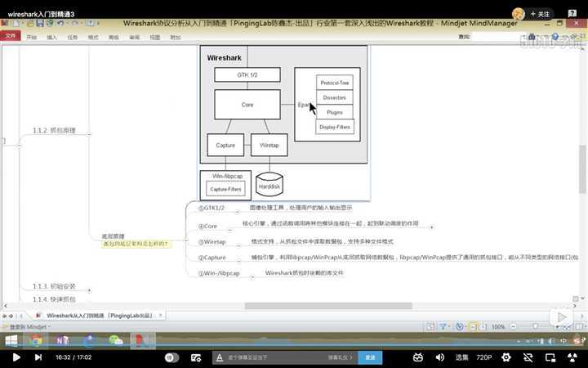
Task: Click the horizontal scrollbar thumb
Action: [328, 306]
